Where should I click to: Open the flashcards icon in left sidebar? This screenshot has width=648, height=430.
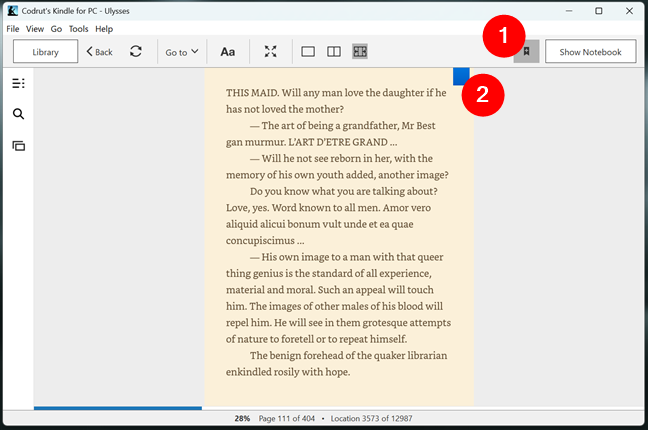coord(18,146)
